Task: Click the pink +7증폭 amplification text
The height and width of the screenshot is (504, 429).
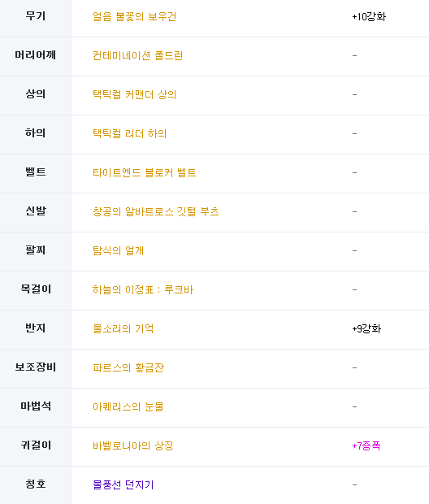Action: point(366,445)
